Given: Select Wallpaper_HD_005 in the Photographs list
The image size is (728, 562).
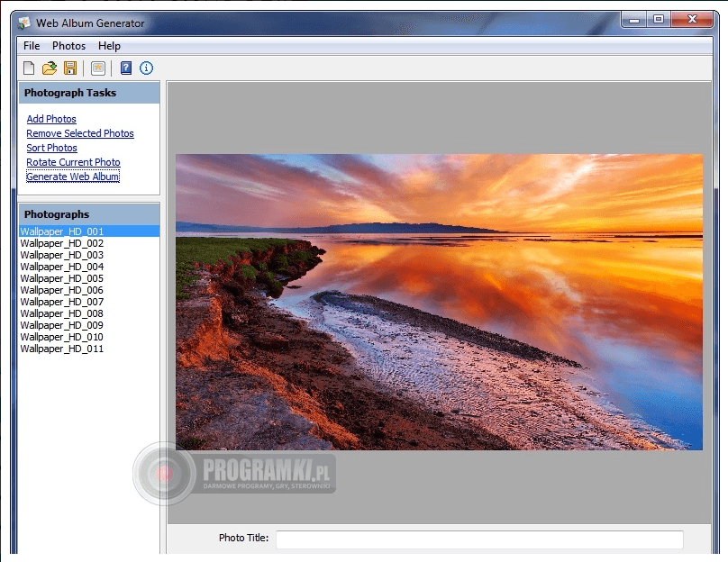Looking at the screenshot, I should click(x=88, y=278).
